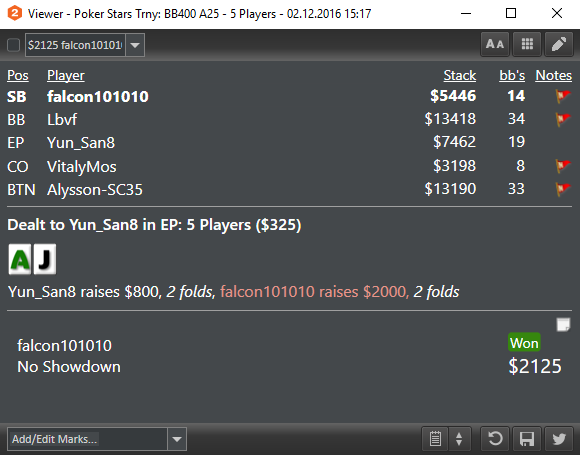The image size is (580, 455).
Task: Click the replay hand refresh icon
Action: [495, 439]
